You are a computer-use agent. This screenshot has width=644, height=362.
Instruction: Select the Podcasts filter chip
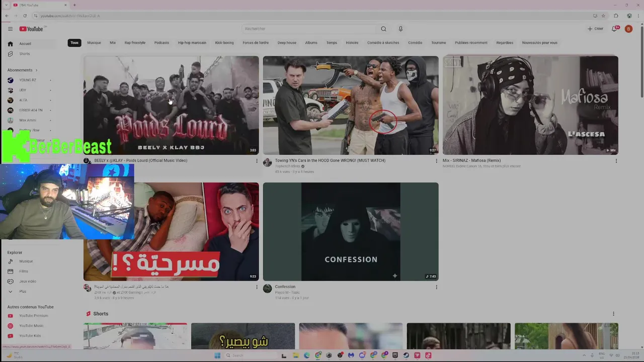click(162, 43)
